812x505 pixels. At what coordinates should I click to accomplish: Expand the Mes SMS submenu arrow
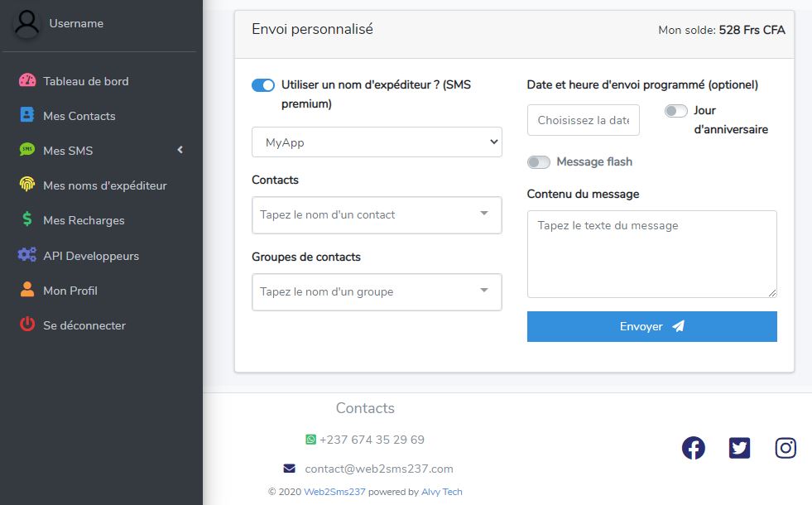pos(180,150)
